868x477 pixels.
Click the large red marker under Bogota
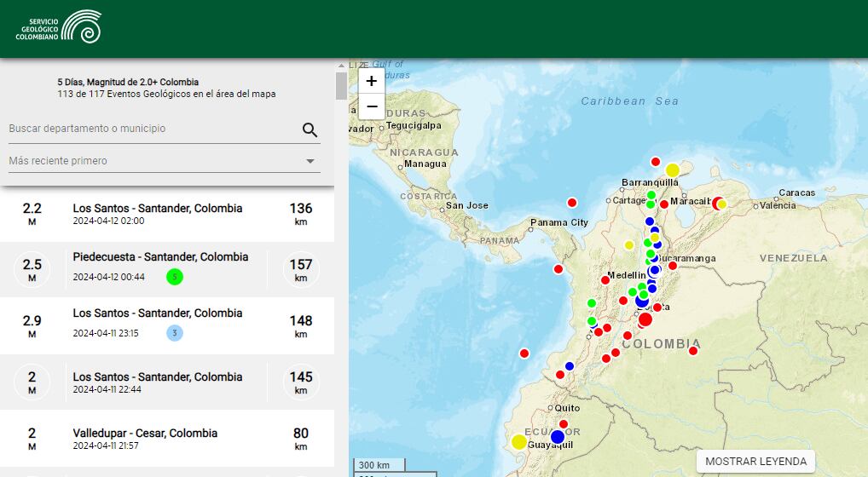[645, 319]
